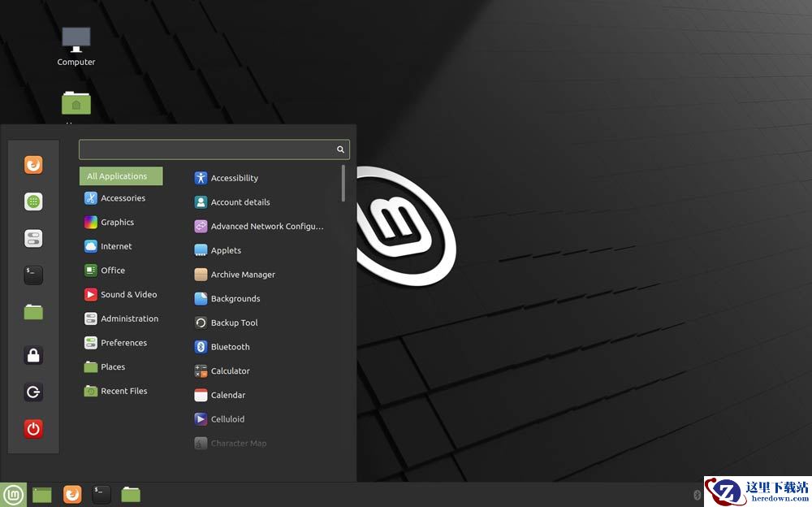
Task: Click the Lock Screen padlock icon
Action: pyautogui.click(x=33, y=355)
